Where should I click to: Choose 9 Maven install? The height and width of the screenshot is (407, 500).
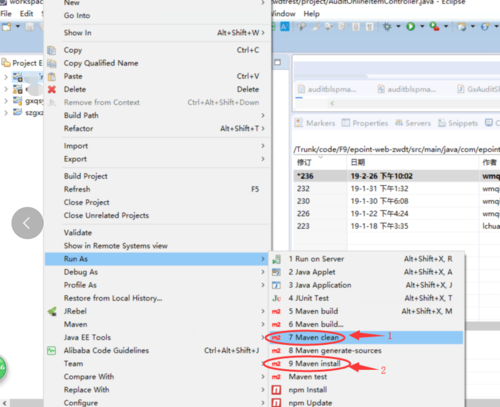[x=366, y=364]
